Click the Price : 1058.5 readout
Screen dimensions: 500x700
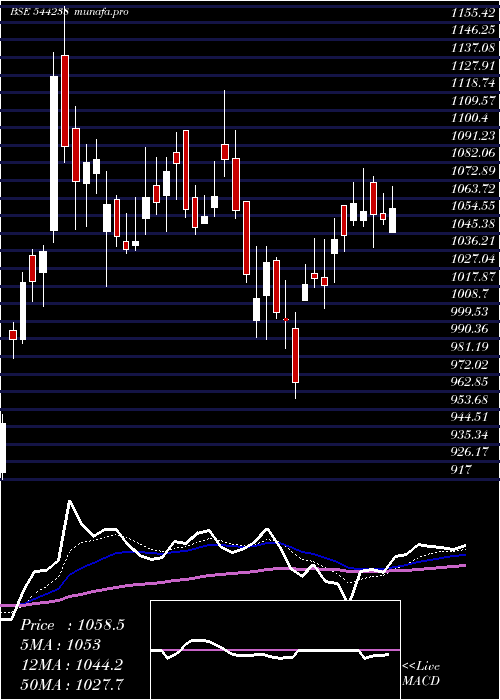72,625
